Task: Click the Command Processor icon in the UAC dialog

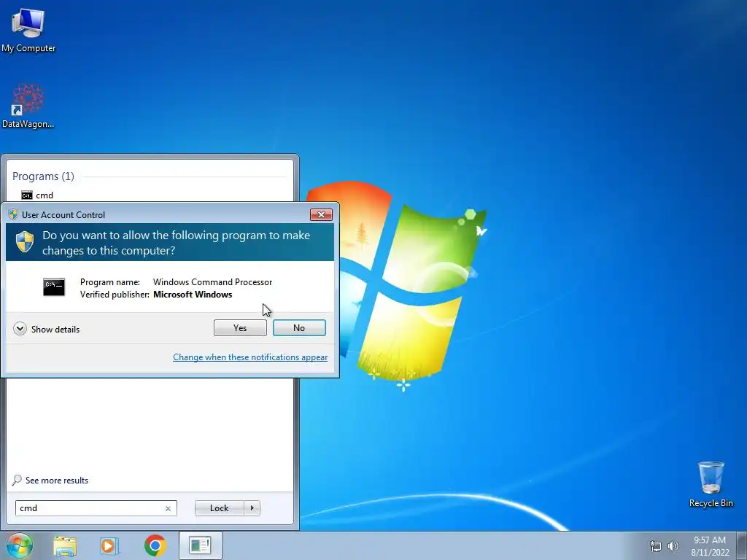Action: [54, 287]
